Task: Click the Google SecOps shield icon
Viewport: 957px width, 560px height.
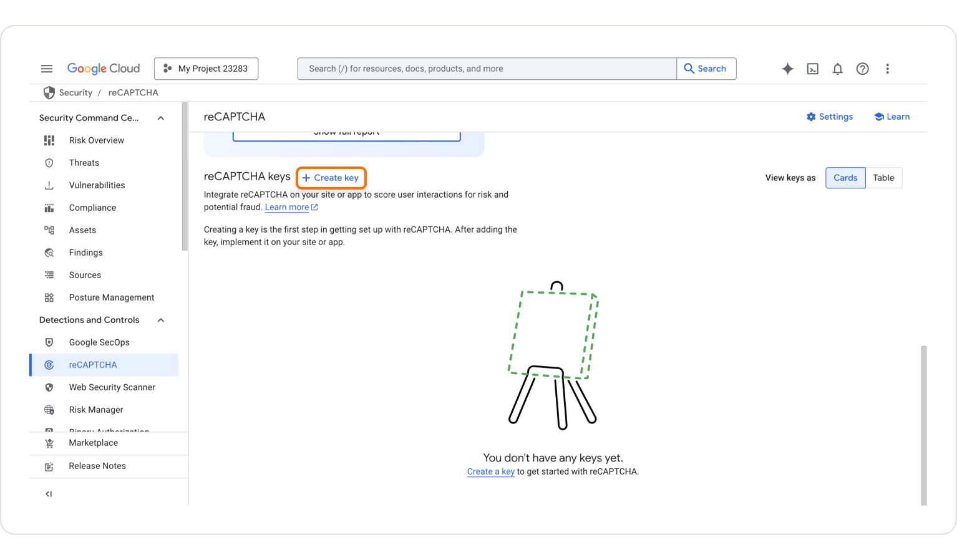Action: 49,342
